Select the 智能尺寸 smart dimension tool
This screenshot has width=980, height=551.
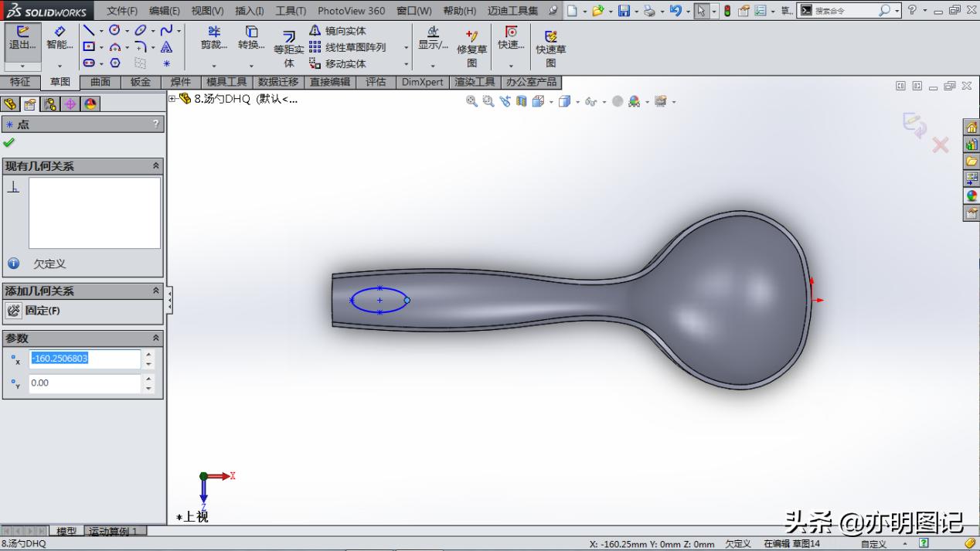point(60,39)
